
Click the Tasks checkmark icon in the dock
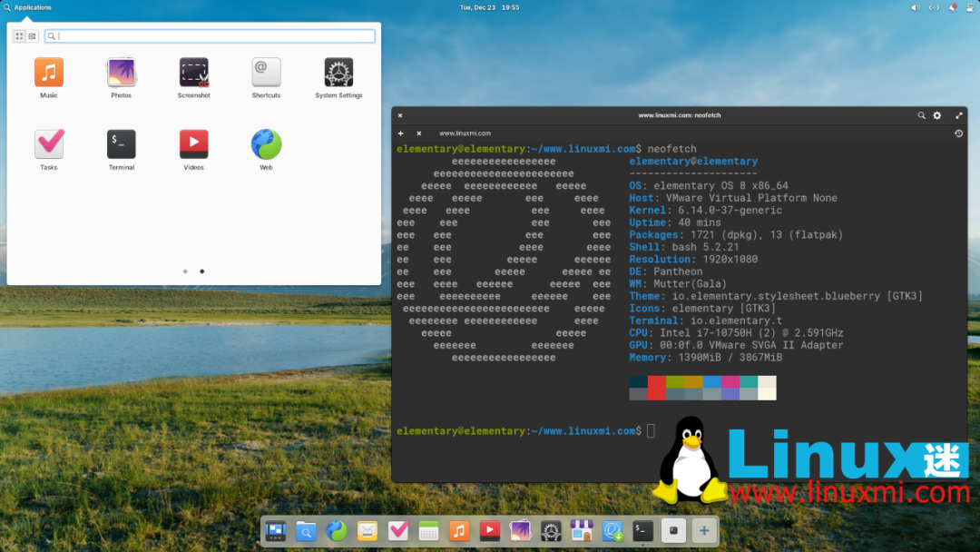(x=397, y=530)
